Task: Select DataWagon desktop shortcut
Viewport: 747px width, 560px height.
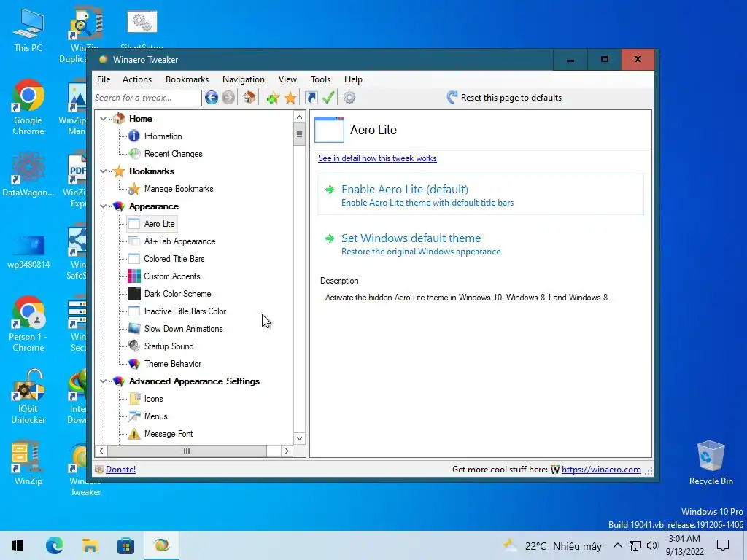Action: point(28,174)
